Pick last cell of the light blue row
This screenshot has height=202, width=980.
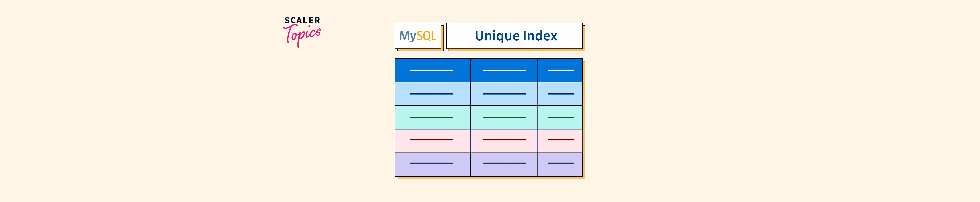tap(560, 94)
